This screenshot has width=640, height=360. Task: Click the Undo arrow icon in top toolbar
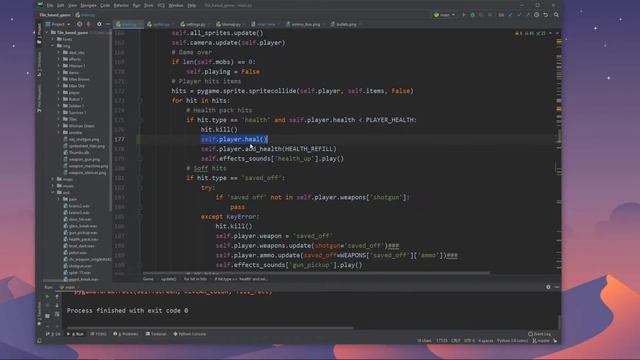[546, 15]
